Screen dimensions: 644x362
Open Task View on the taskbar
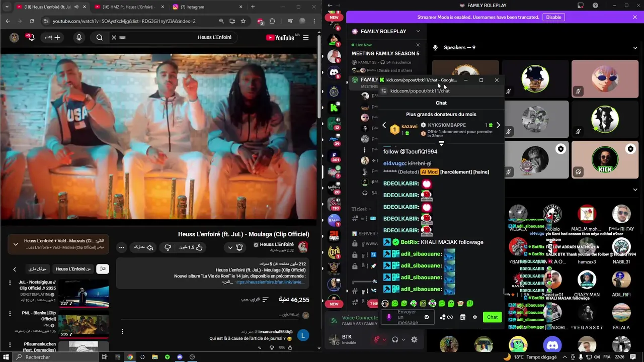click(x=105, y=357)
